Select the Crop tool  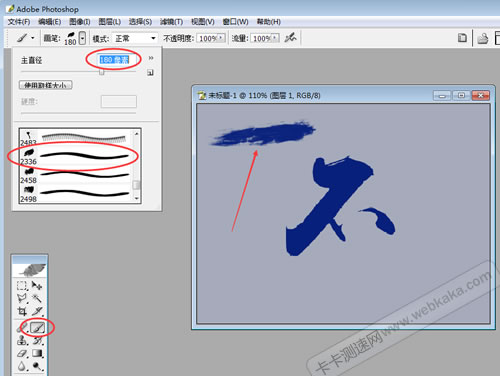pos(22,311)
